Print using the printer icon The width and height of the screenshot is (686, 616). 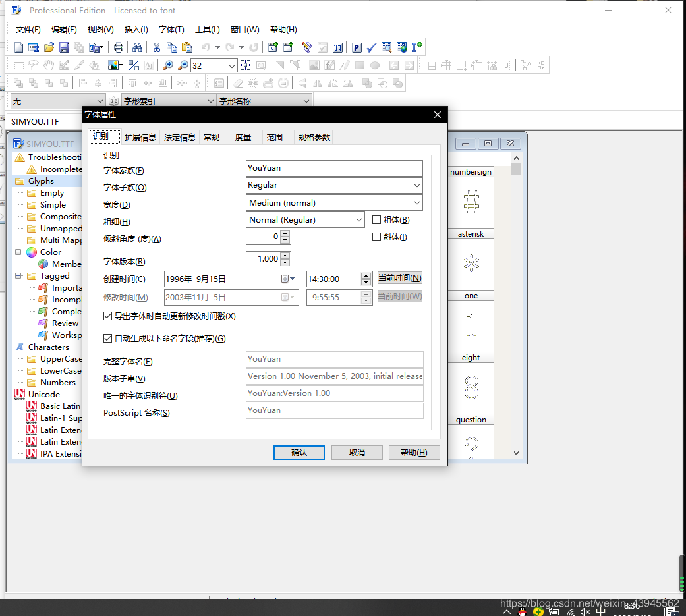pyautogui.click(x=118, y=47)
